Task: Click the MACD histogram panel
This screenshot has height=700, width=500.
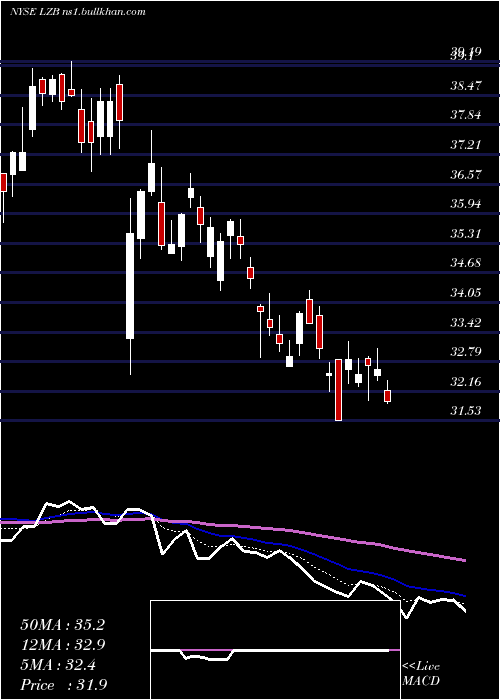Action: [x=275, y=650]
